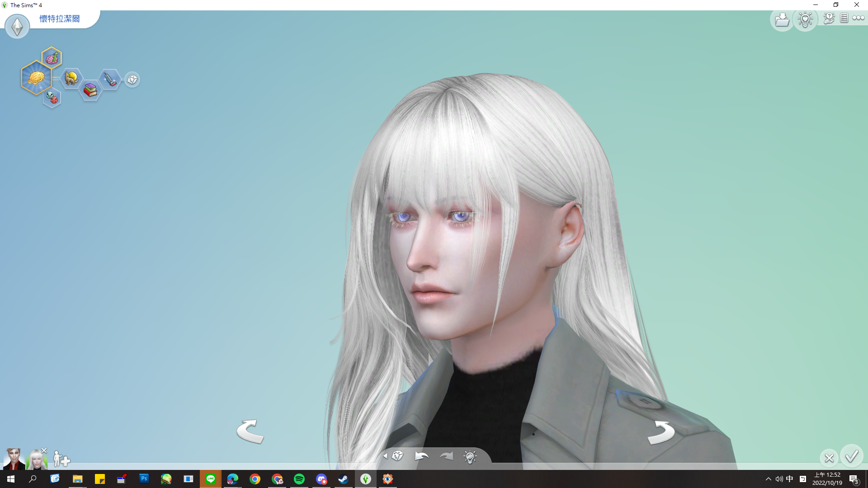868x488 pixels.
Task: Cancel Create-a-Sim with X button
Action: 829,458
